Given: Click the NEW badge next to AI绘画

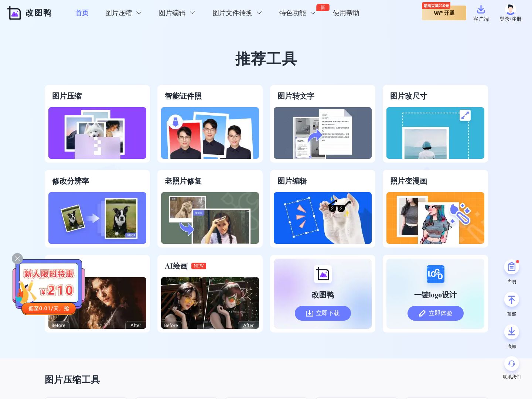Looking at the screenshot, I should pyautogui.click(x=199, y=266).
